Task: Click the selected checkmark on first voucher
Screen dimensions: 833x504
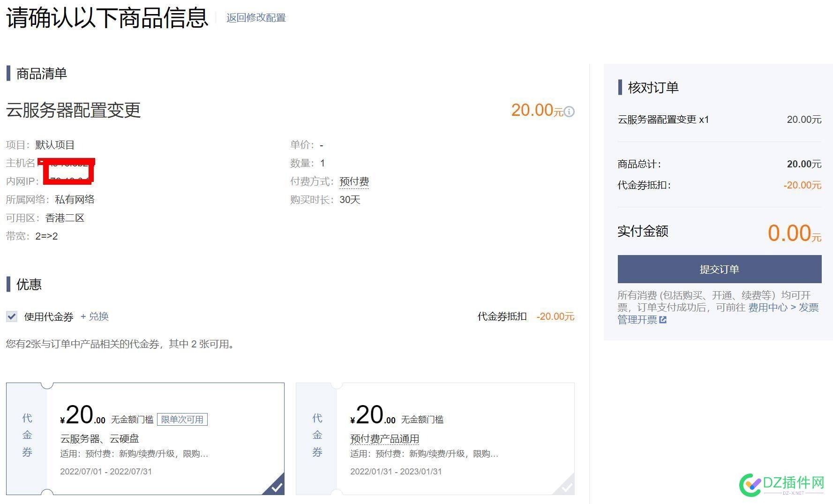Action: click(277, 488)
